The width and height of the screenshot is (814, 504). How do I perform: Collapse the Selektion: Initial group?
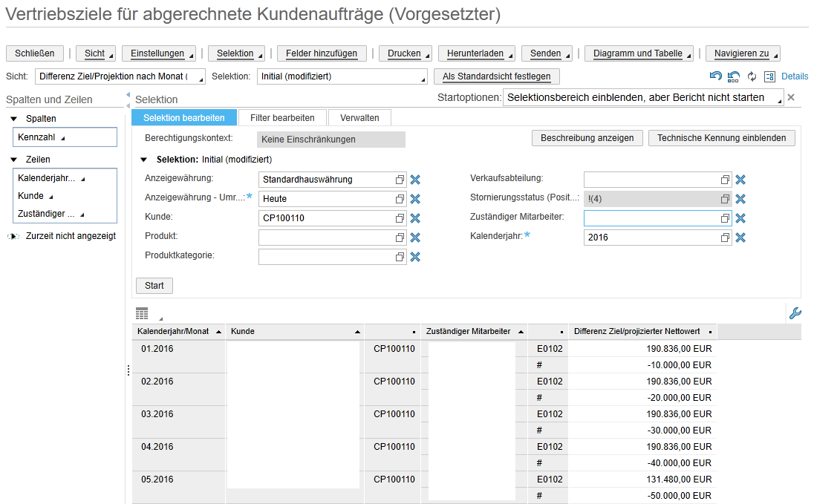coord(144,160)
